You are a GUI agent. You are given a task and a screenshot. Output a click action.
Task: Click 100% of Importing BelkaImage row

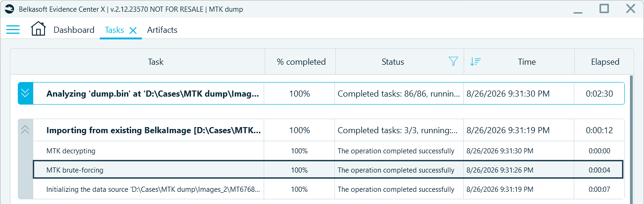point(300,130)
